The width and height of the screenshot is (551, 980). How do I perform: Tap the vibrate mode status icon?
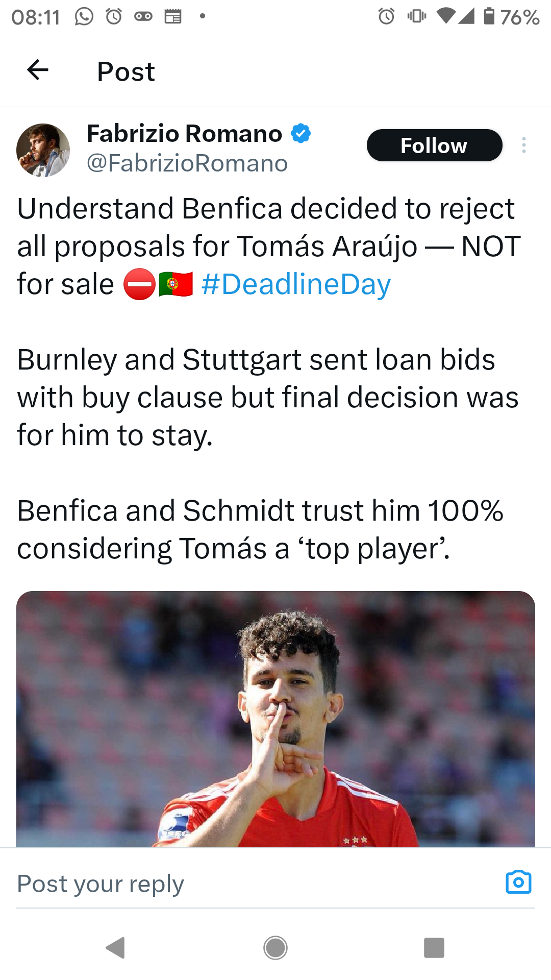417,16
